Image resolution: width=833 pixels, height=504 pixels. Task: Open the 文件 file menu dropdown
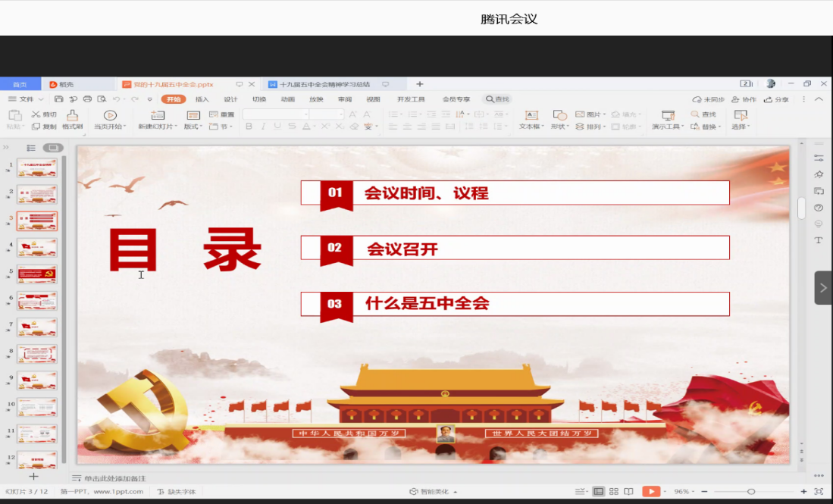tap(26, 99)
